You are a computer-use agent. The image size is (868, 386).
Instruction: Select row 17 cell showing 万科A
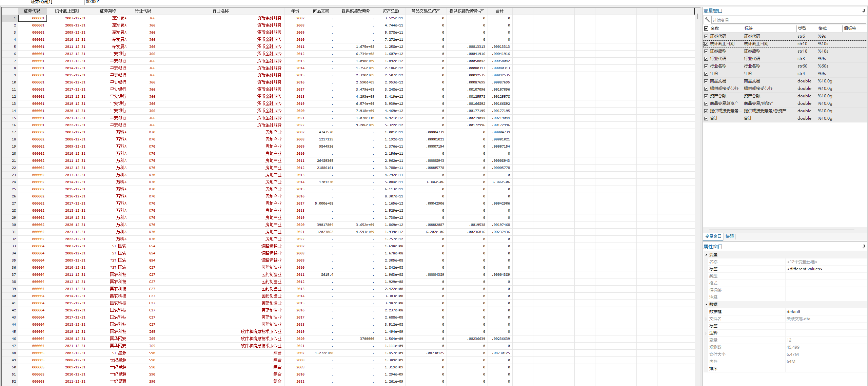coord(121,132)
